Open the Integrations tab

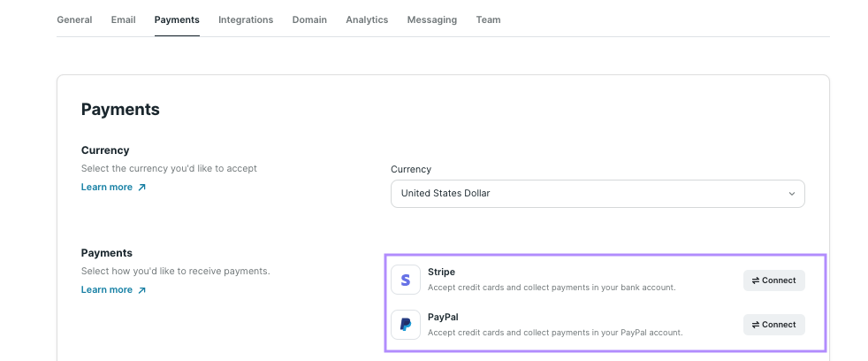pyautogui.click(x=246, y=19)
